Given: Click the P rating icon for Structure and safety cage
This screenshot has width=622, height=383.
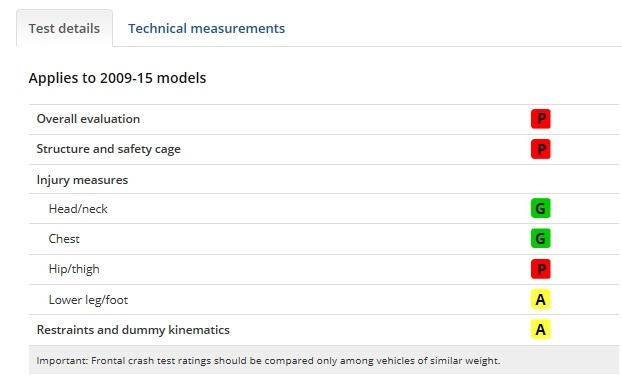Looking at the screenshot, I should 541,149.
